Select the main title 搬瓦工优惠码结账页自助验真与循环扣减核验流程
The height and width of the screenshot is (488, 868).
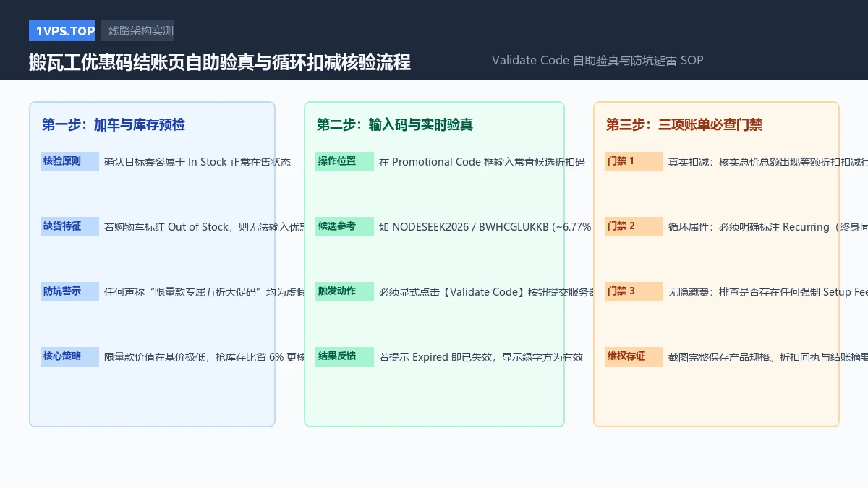(x=220, y=62)
